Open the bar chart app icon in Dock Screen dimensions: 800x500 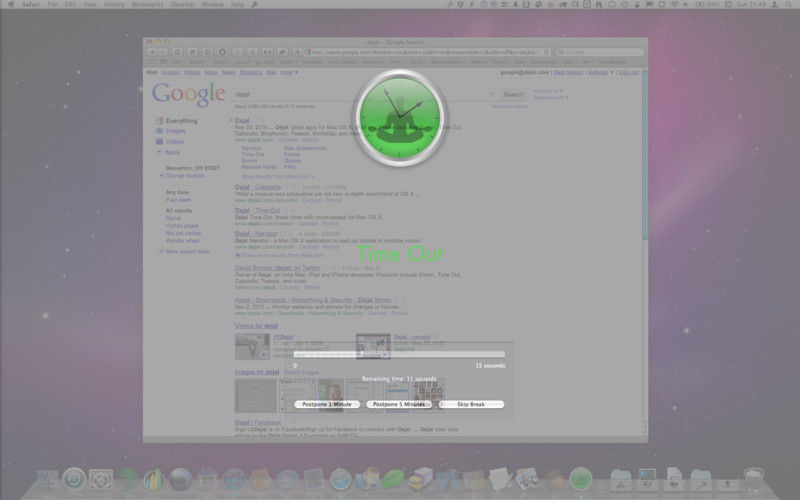[x=154, y=479]
